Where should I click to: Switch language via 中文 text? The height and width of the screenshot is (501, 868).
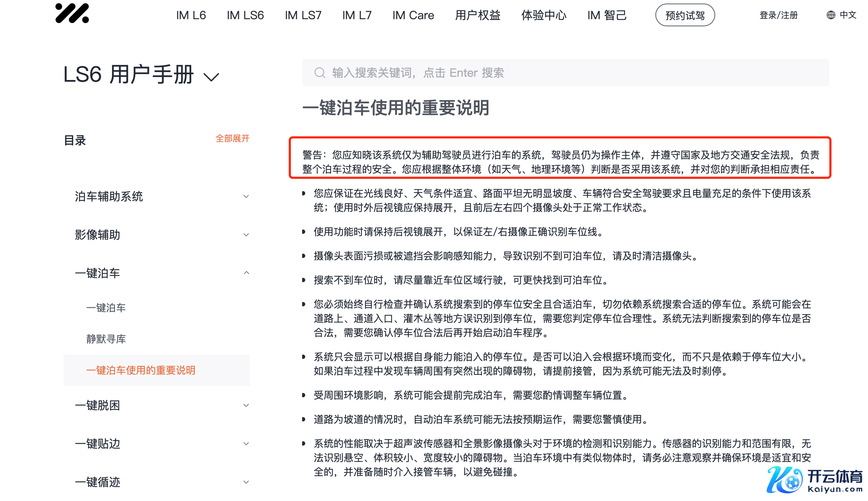[x=848, y=15]
